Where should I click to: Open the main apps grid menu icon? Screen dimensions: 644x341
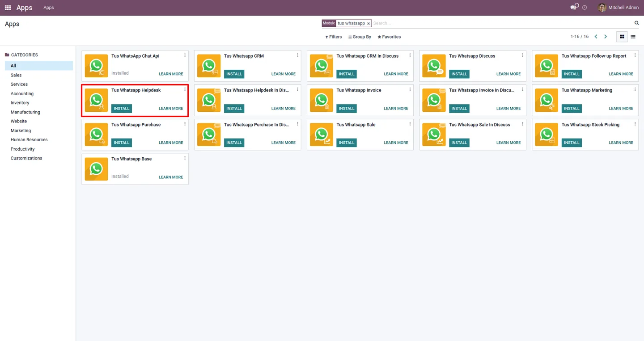point(8,8)
